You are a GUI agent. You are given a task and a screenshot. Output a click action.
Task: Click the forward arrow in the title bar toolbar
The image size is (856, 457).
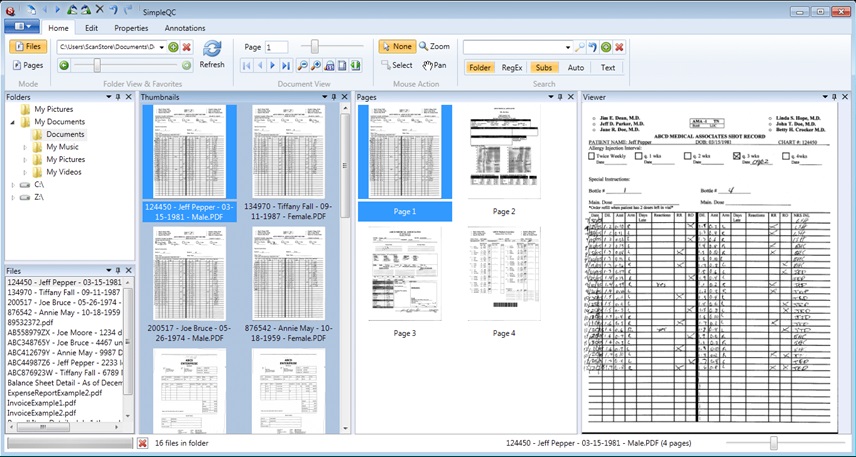(x=57, y=9)
